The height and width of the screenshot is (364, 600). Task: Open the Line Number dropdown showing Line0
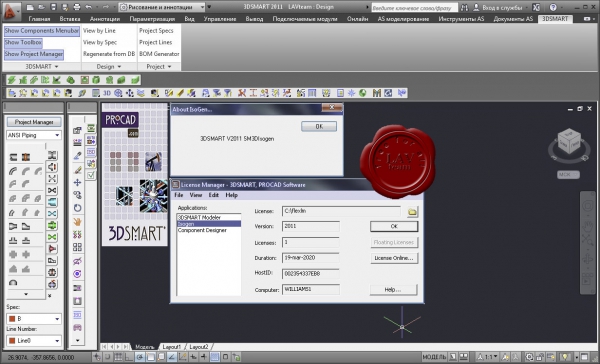34,340
